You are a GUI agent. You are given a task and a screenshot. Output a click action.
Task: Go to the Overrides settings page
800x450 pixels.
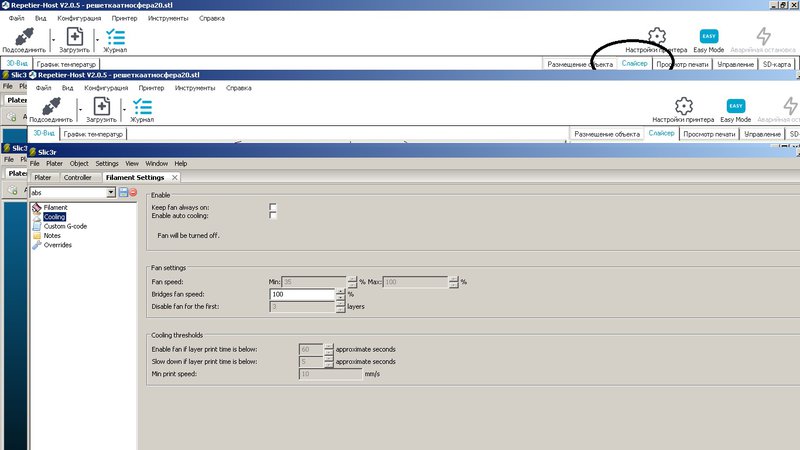tap(58, 245)
